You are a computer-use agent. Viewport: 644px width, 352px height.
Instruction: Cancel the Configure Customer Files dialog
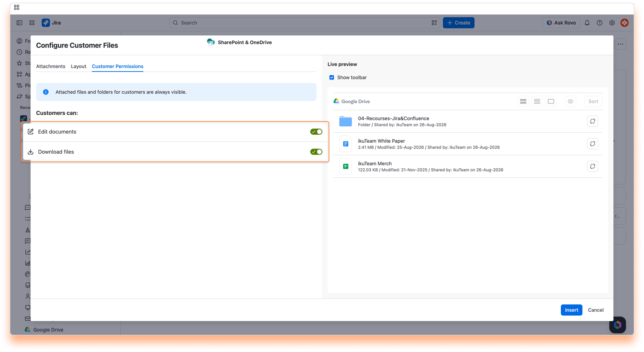[x=595, y=310]
